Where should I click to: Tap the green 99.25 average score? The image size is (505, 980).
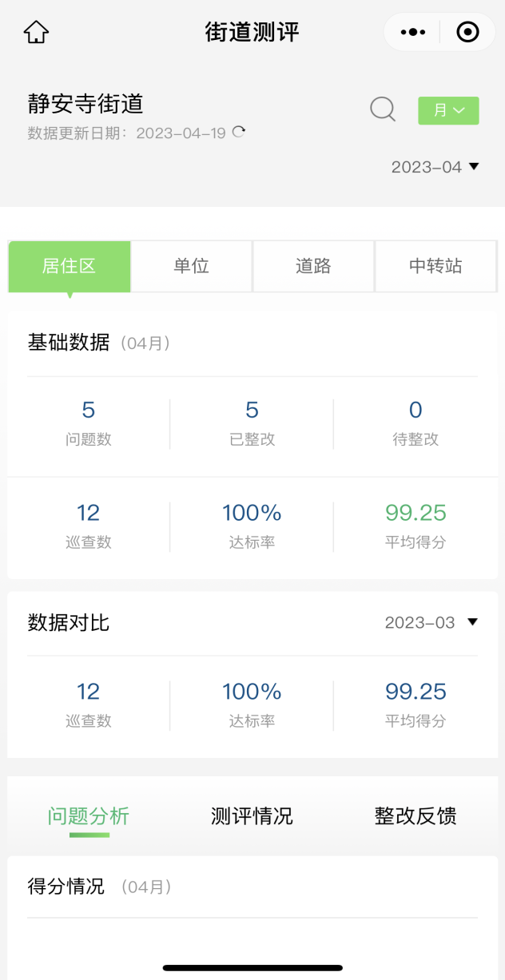tap(416, 513)
